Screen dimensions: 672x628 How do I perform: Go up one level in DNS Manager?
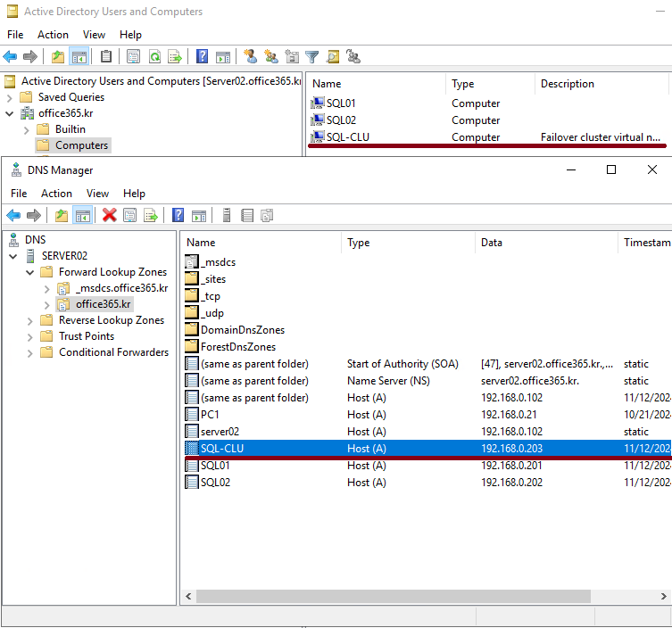click(x=62, y=216)
